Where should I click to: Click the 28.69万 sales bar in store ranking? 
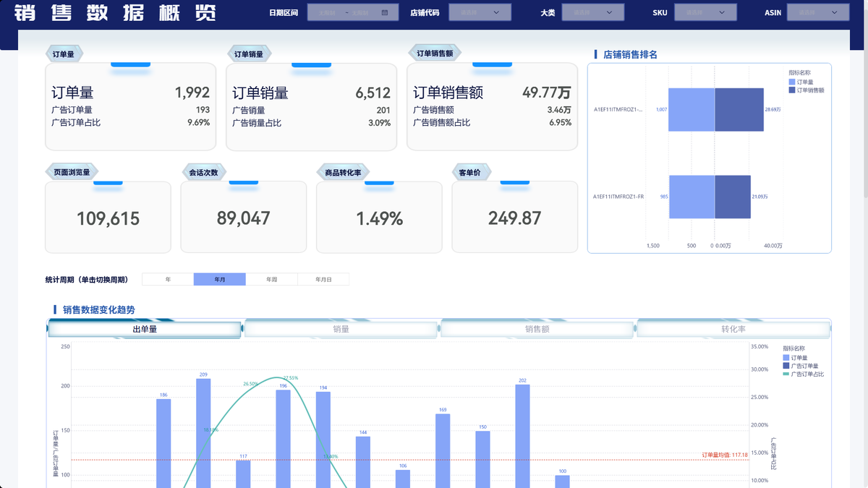(x=739, y=110)
